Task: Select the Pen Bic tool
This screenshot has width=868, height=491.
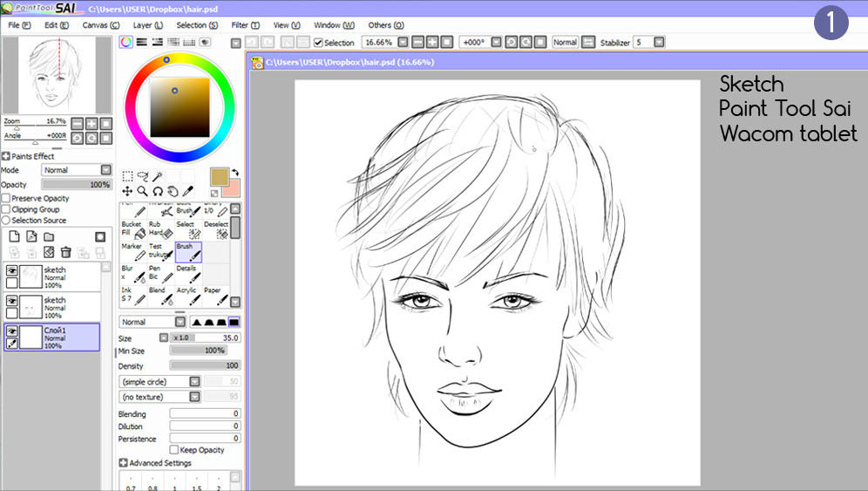Action: click(160, 273)
